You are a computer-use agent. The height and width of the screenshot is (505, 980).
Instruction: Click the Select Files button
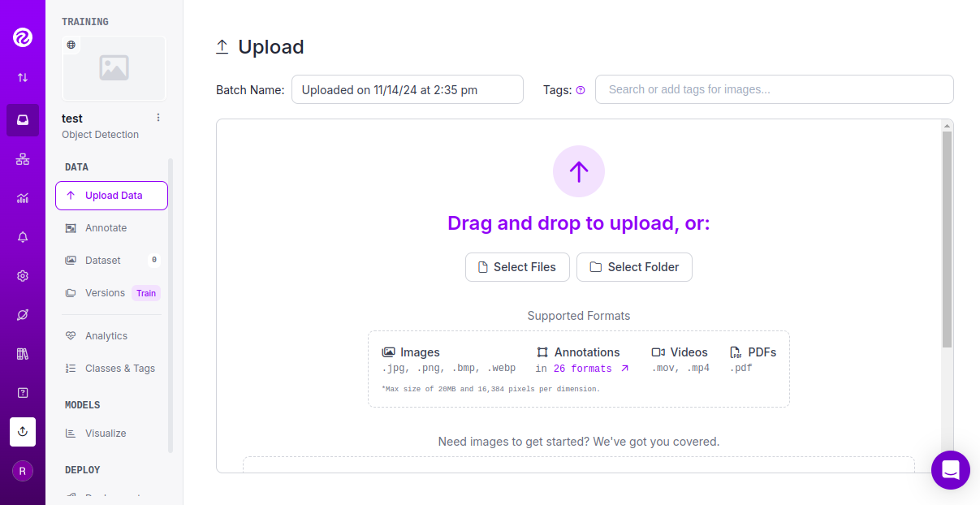[517, 267]
